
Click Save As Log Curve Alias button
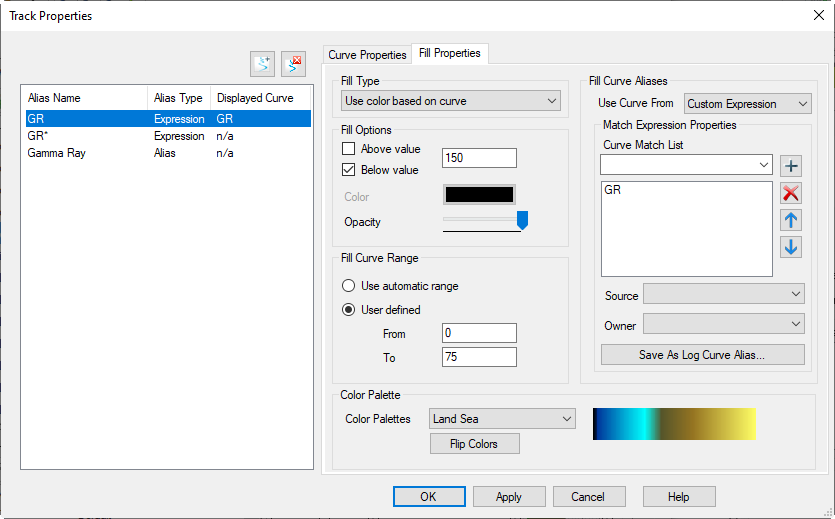point(702,355)
